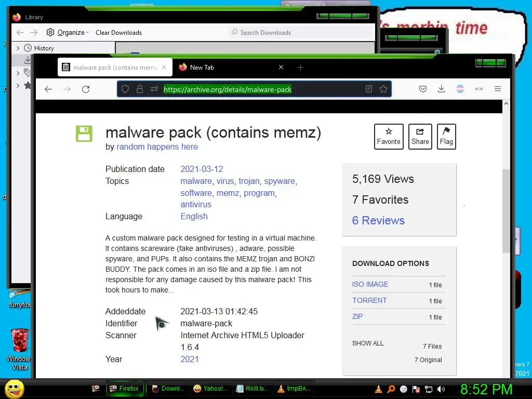Click the malware topic link
Screen dimensions: 532x399
point(196,181)
